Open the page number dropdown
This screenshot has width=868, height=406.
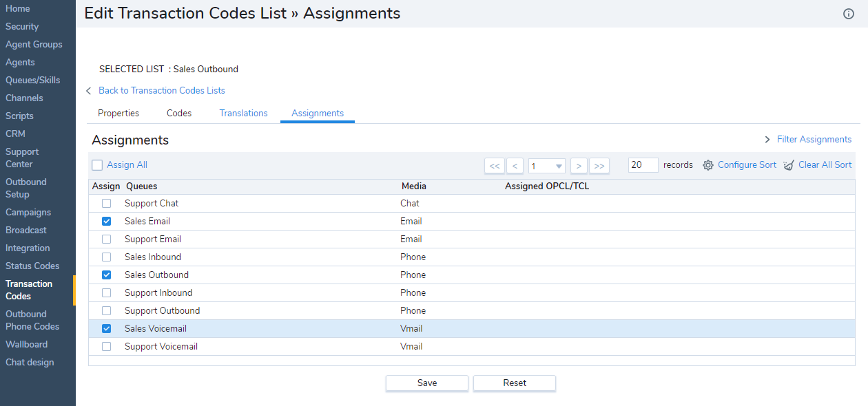point(547,166)
